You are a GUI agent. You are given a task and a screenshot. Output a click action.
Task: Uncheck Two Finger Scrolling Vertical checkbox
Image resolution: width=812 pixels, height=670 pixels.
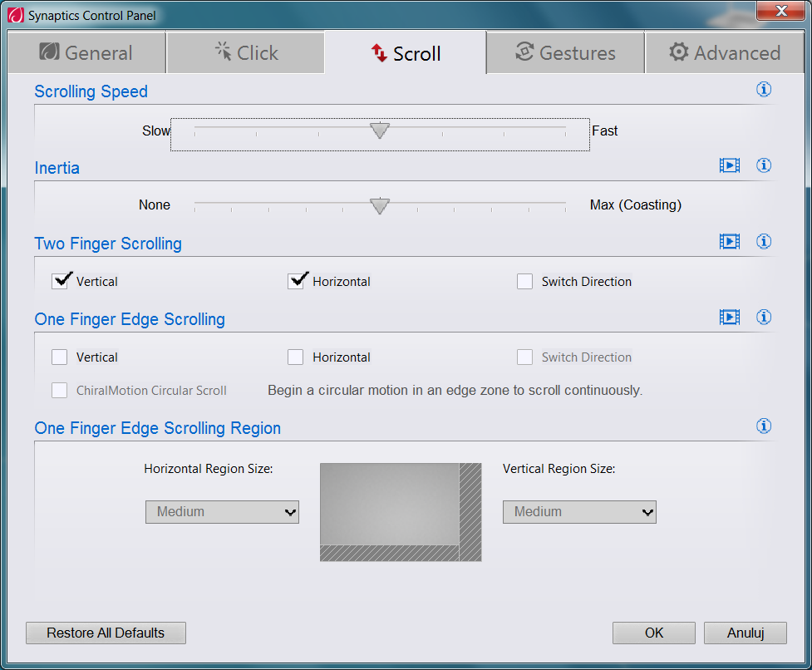60,281
